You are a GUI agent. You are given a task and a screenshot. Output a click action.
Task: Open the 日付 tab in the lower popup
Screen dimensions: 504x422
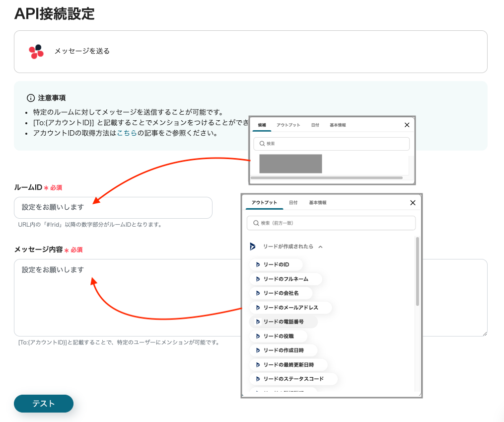click(293, 203)
